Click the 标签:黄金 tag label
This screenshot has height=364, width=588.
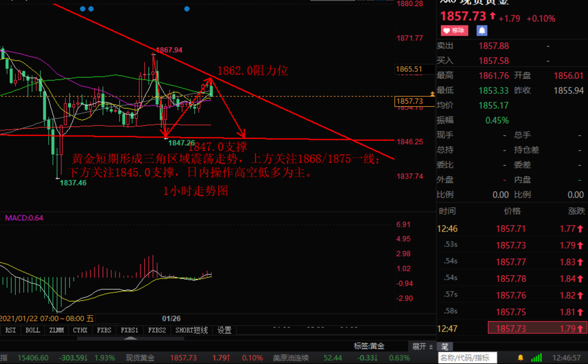point(369,346)
